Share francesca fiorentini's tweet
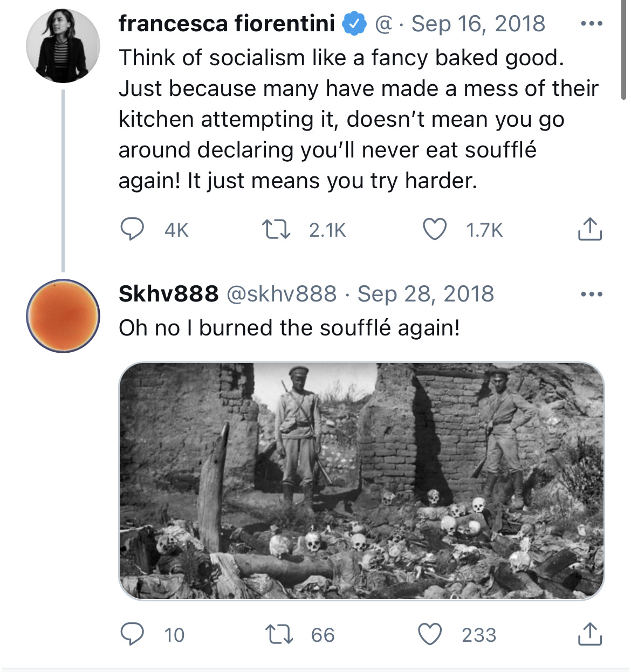631x672 pixels. point(589,229)
